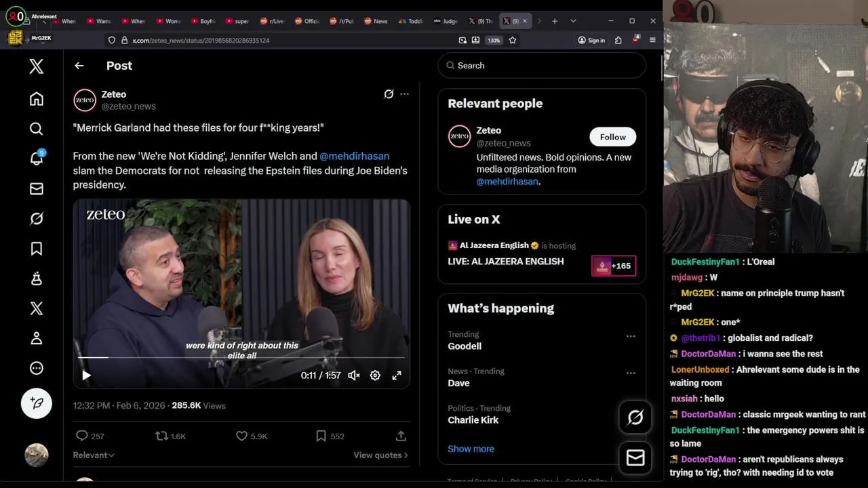Viewport: 868px width, 488px height.
Task: Click Grok explain icon on post
Action: click(389, 94)
